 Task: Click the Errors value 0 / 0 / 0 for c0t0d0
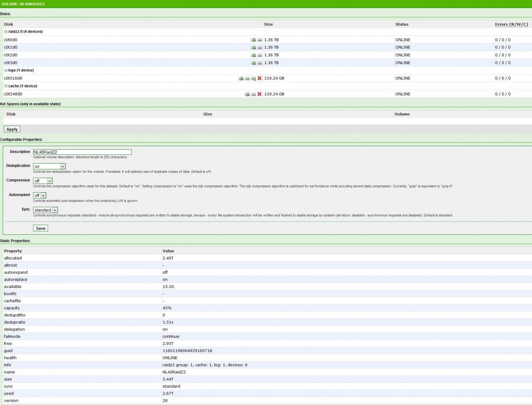coord(503,40)
